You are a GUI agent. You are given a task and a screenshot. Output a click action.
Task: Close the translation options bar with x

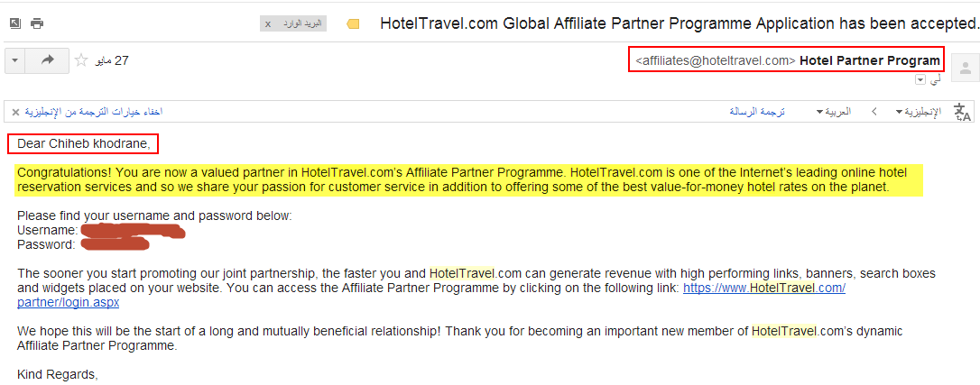(x=15, y=113)
